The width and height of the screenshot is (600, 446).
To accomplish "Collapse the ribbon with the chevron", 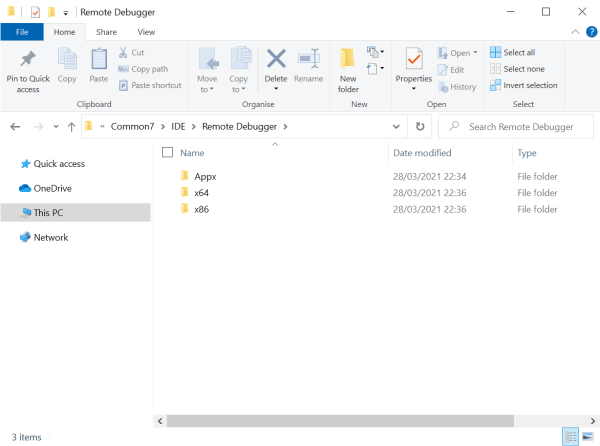I will tap(575, 32).
